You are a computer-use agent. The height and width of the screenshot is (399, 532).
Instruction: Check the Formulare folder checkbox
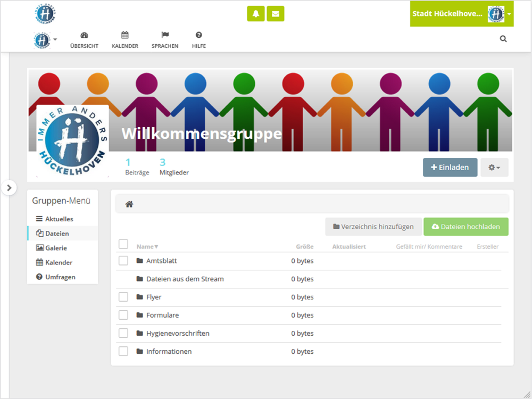pyautogui.click(x=123, y=315)
